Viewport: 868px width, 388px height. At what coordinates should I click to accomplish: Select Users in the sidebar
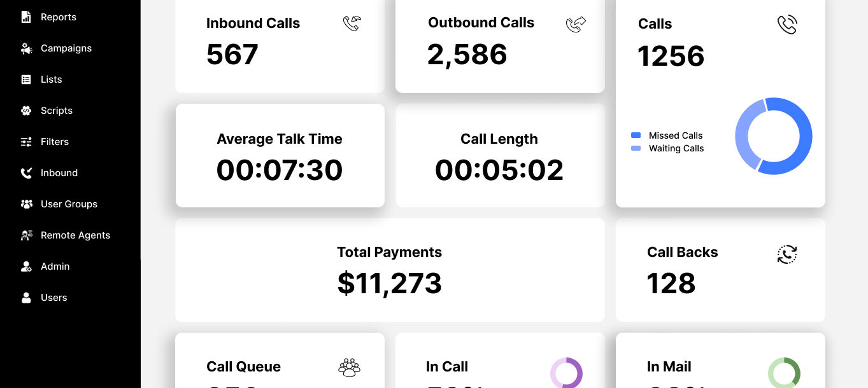53,298
